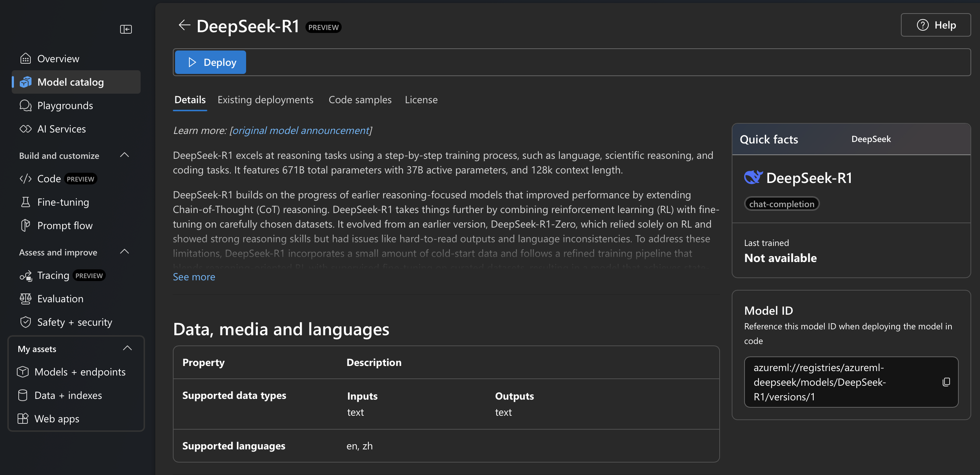
Task: Click the Code brackets icon
Action: pyautogui.click(x=26, y=179)
